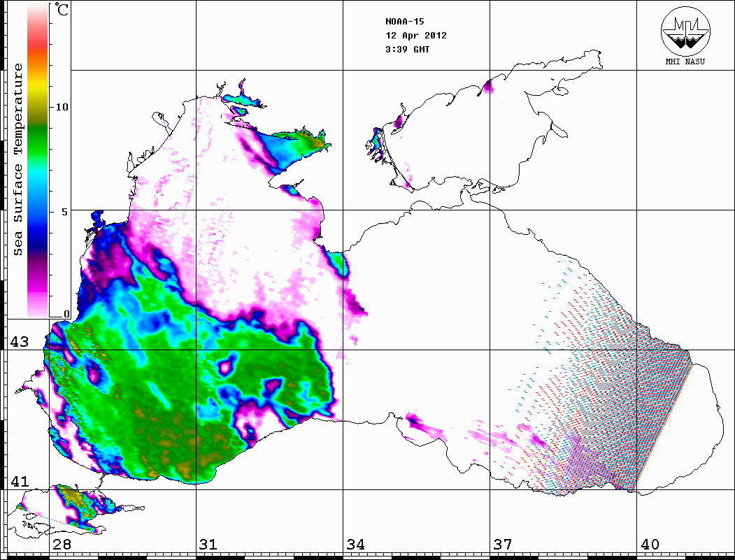This screenshot has height=560, width=735.
Task: Click the '41' latitude label
Action: [19, 481]
